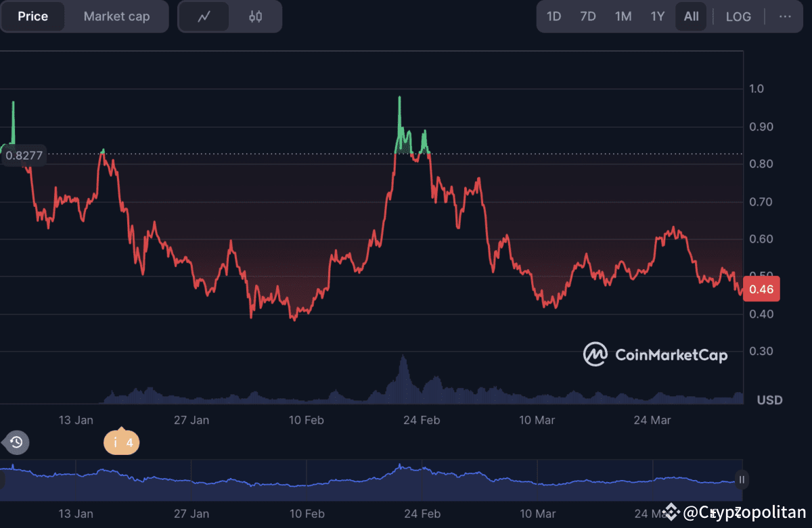Screen dimensions: 812x528
Task: Switch chart to candlestick view
Action: tap(256, 16)
